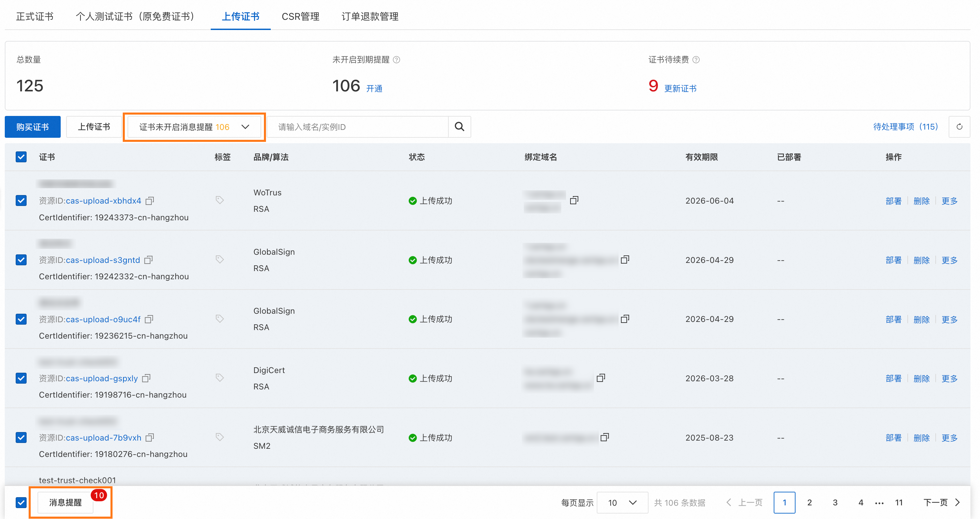This screenshot has width=980, height=519.
Task: Click the 开通 link next to 106
Action: coord(374,88)
